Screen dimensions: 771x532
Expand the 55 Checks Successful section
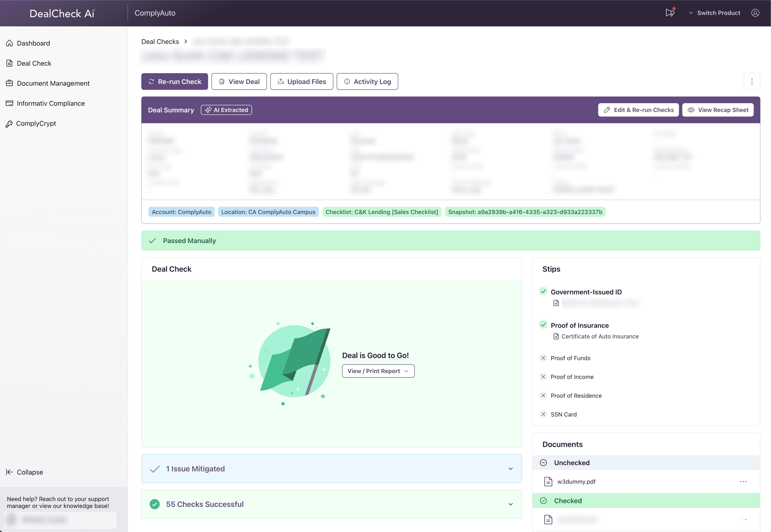[510, 504]
